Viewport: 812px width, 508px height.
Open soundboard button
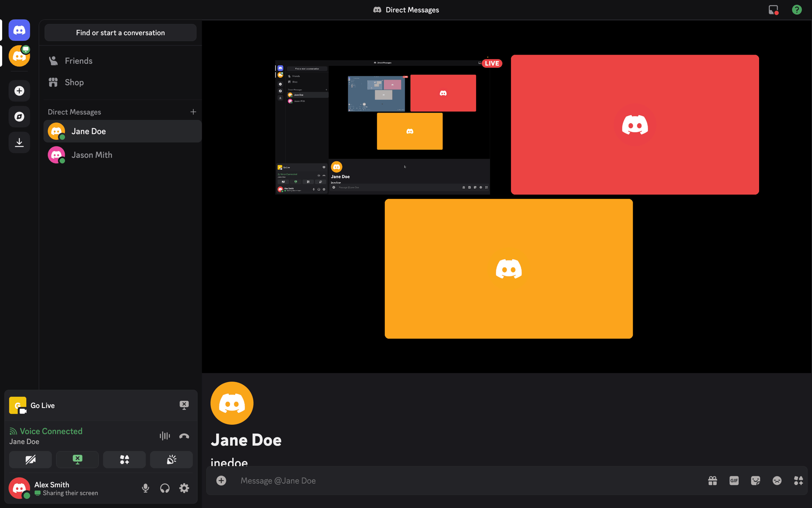click(x=171, y=460)
